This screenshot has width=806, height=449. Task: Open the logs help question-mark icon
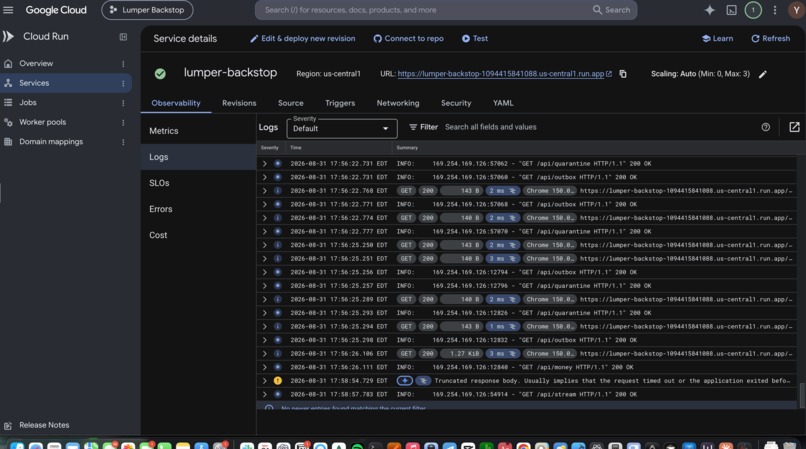765,127
